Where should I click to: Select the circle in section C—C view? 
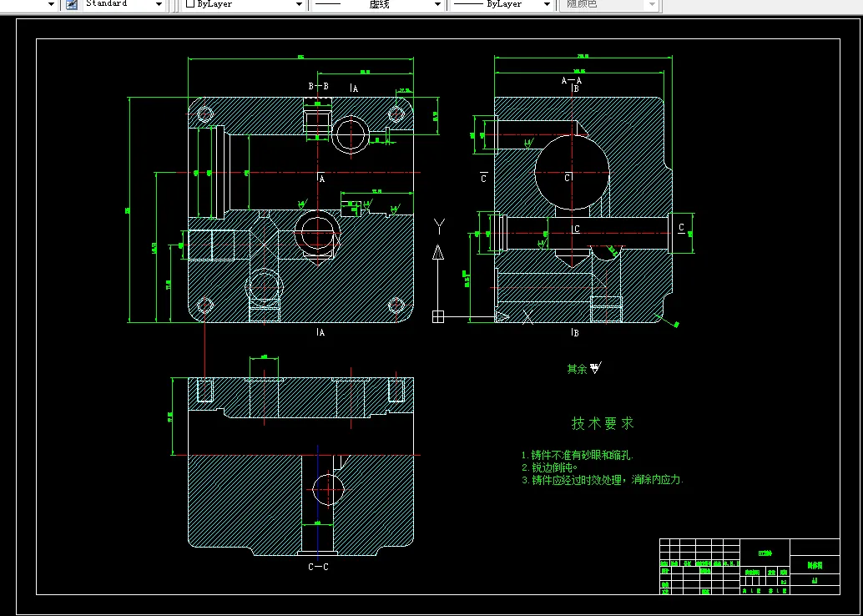pyautogui.click(x=329, y=489)
